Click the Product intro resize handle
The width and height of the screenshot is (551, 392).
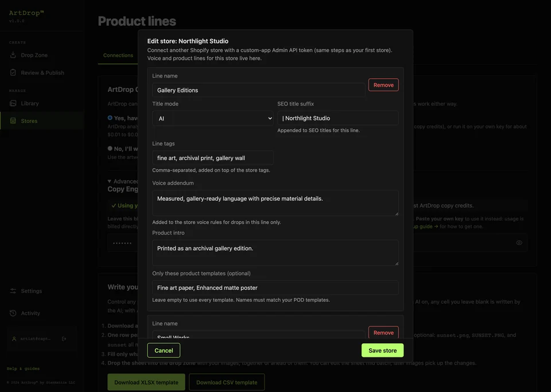click(x=397, y=263)
